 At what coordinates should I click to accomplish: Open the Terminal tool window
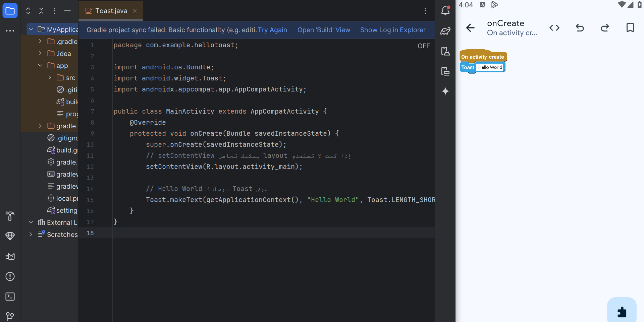click(x=10, y=297)
